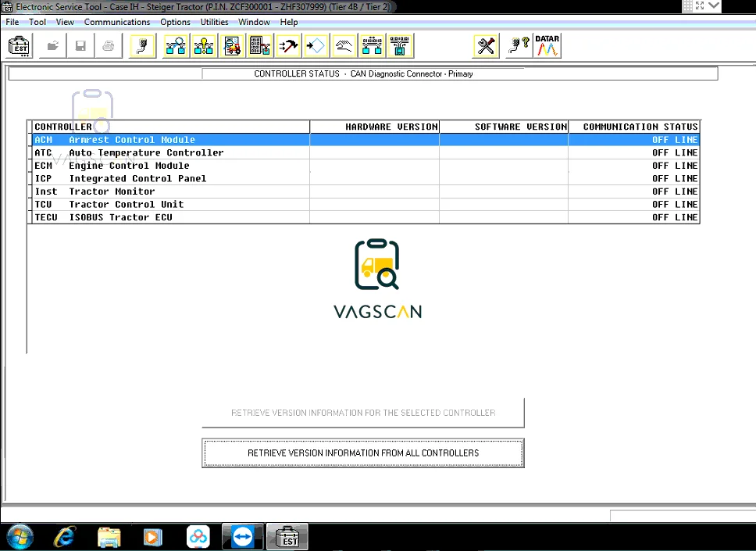Open the Window menu
Image resolution: width=756 pixels, height=551 pixels.
(x=254, y=22)
